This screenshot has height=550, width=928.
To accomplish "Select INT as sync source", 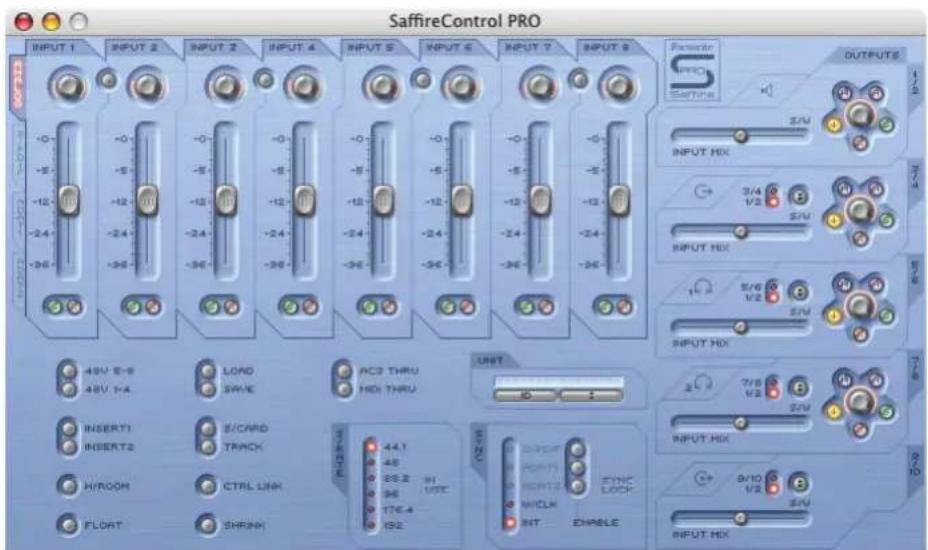I will 509,523.
